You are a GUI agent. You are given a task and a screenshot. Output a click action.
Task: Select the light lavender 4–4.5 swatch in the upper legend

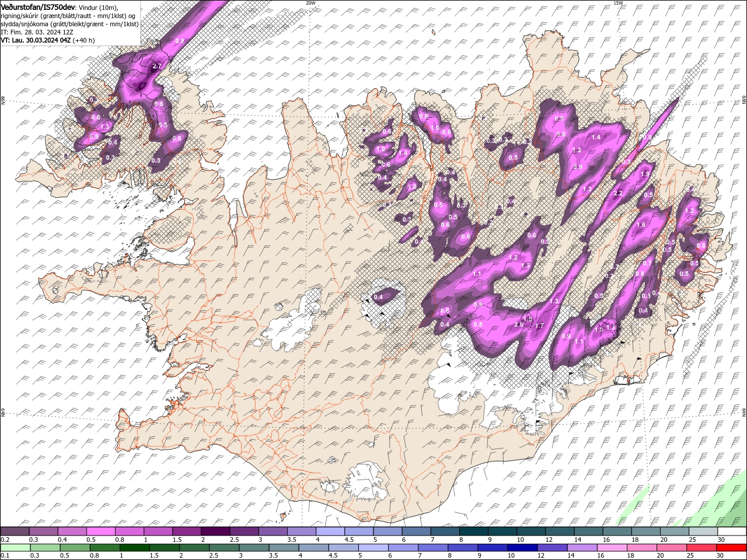click(x=330, y=531)
